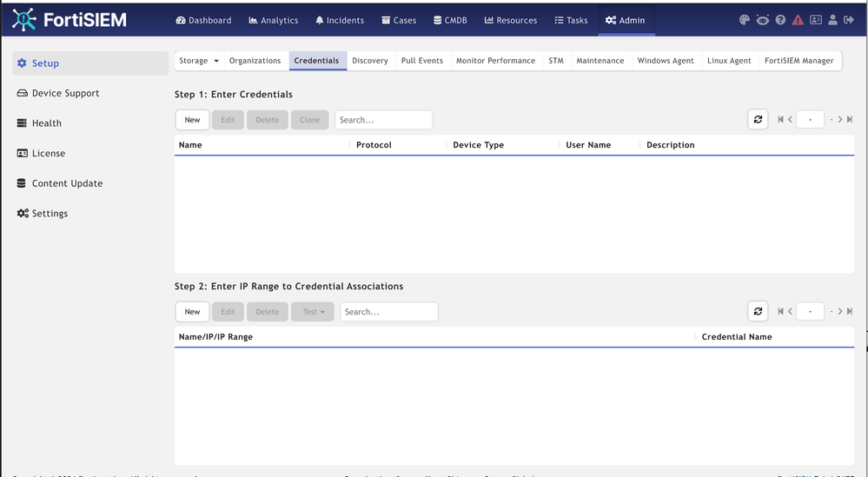Go to first page of associations table
Screen dimensions: 868x477
pyautogui.click(x=780, y=312)
